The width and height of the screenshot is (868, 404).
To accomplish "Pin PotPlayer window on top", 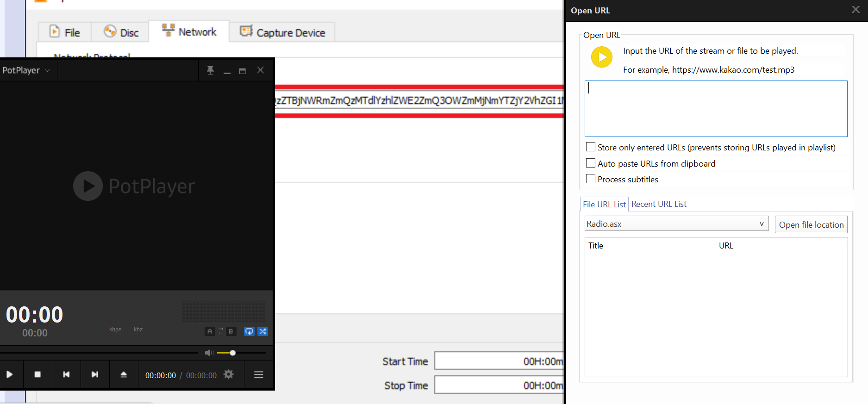I will point(210,70).
